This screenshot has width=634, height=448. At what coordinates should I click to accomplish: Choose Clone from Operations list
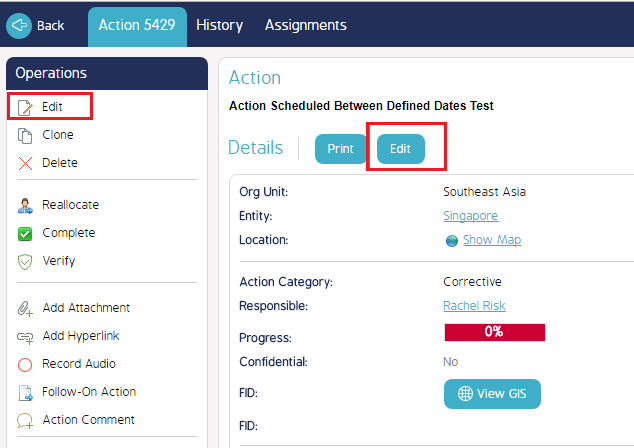tap(58, 135)
